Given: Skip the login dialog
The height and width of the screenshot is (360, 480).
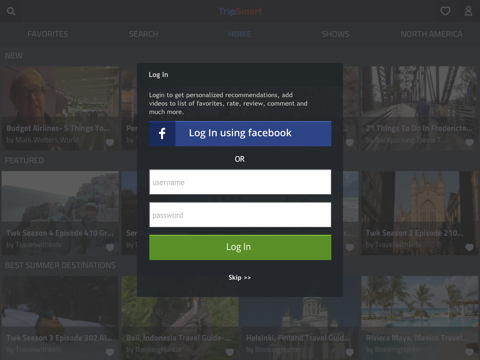Looking at the screenshot, I should click(240, 277).
